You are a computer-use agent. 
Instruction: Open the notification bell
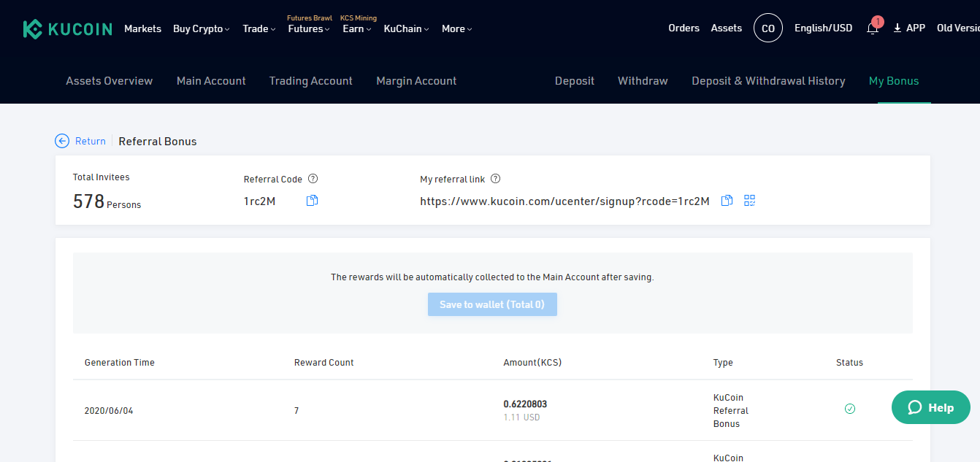click(x=873, y=28)
